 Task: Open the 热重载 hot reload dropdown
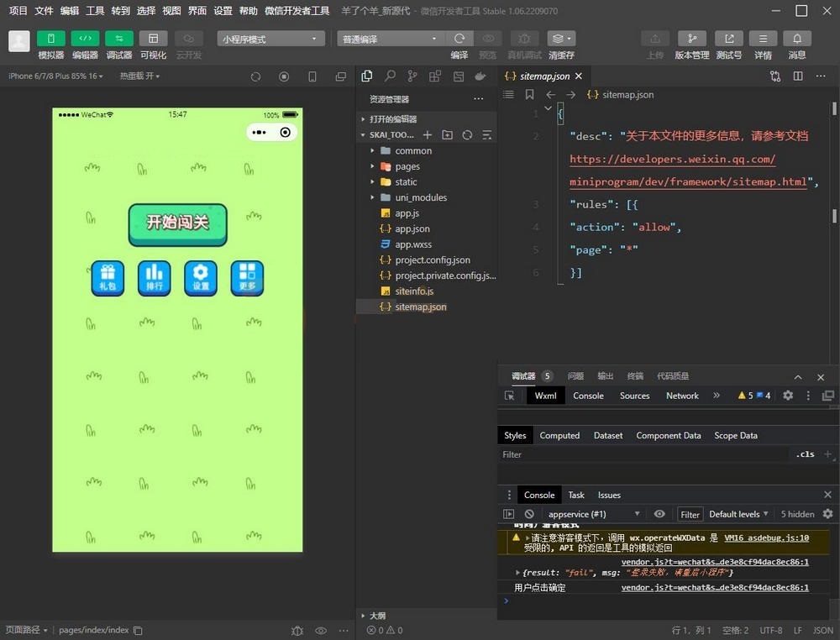(139, 76)
